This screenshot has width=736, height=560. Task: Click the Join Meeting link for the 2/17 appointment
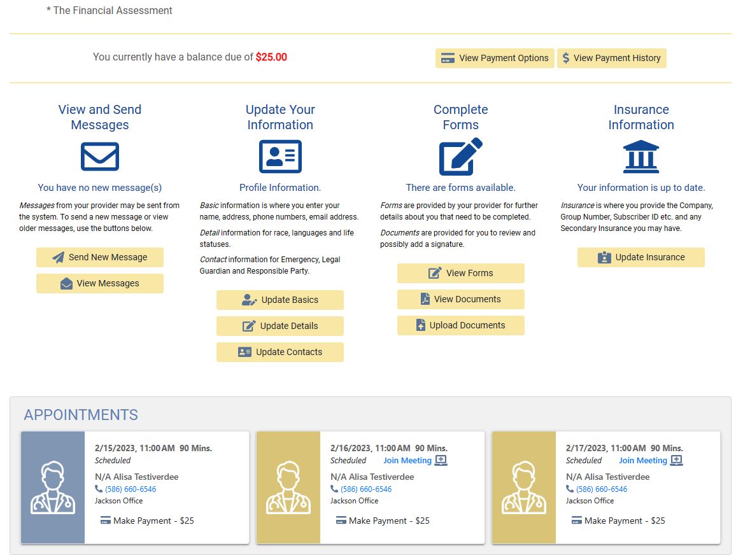(x=643, y=459)
